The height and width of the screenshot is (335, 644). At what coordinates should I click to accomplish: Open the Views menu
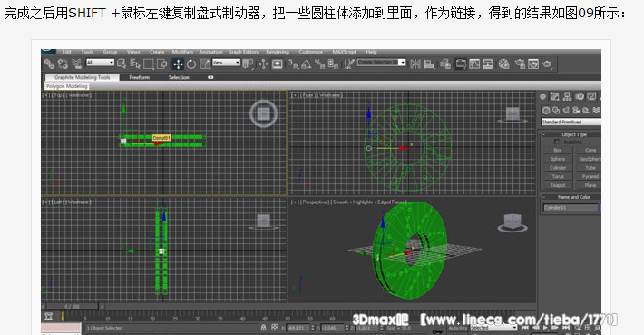pos(133,52)
